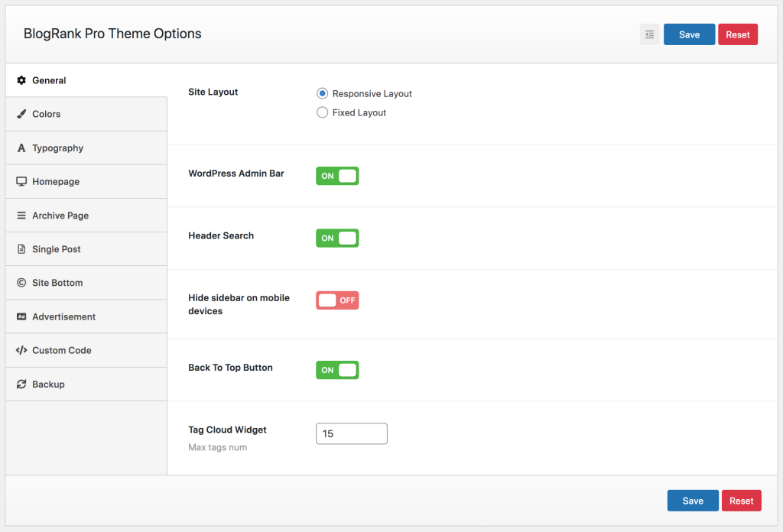Viewport: 783px width, 532px height.
Task: Open the Archive Page tab
Action: coord(86,215)
